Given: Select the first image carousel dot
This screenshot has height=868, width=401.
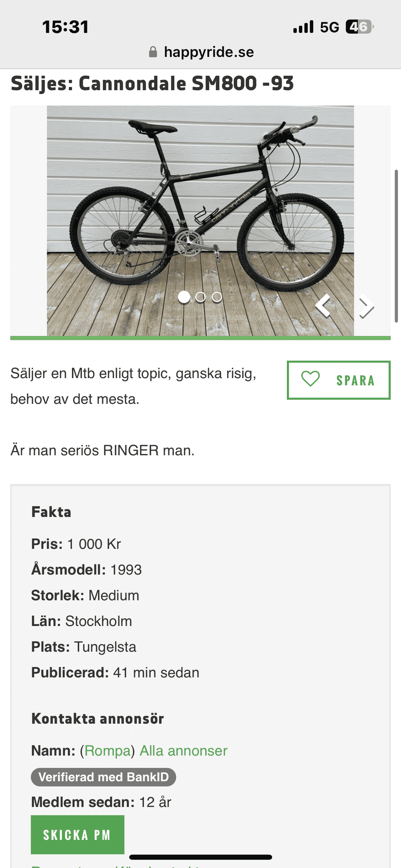Looking at the screenshot, I should (184, 297).
